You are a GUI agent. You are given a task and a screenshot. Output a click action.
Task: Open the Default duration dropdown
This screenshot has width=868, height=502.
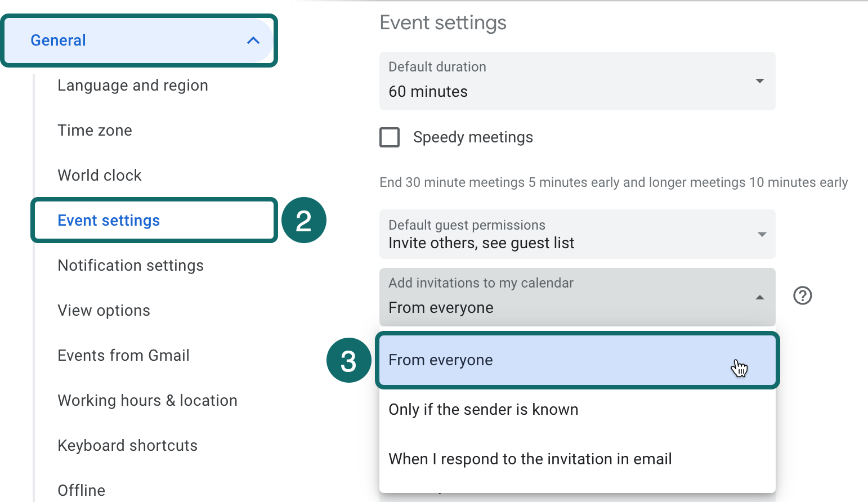point(577,81)
